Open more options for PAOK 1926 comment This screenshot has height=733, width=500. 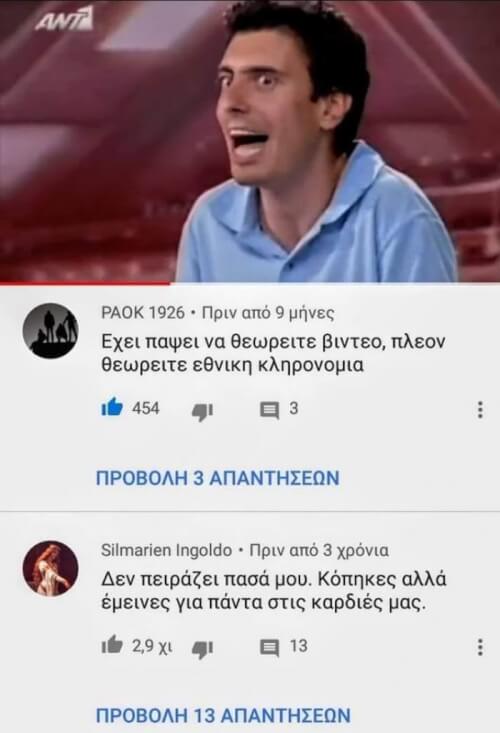(480, 410)
